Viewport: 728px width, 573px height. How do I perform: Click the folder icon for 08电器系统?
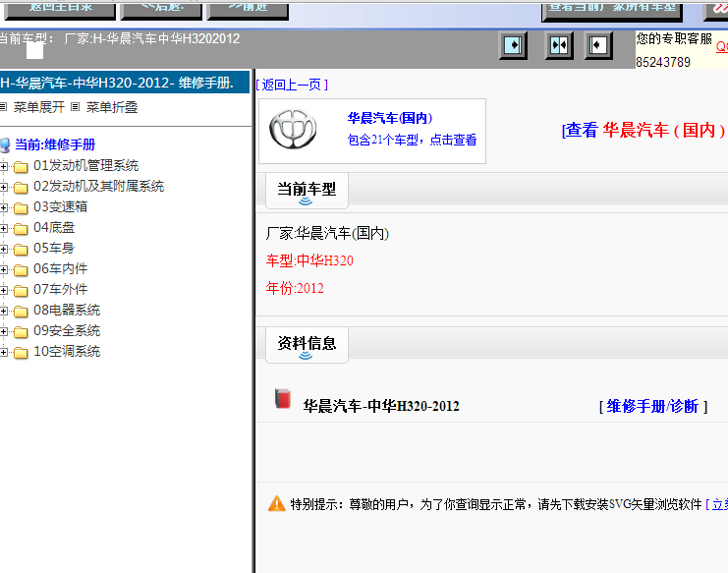(x=21, y=312)
